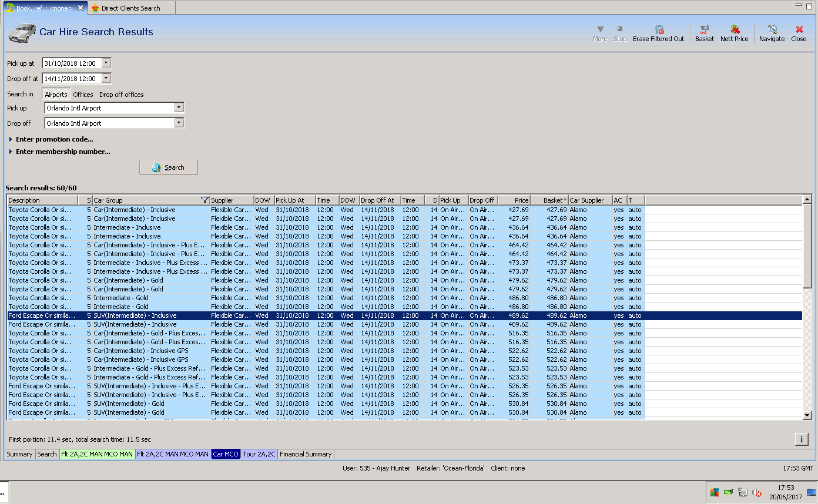Screen dimensions: 818x504
Task: Click the Erase Filtered Out icon
Action: click(659, 29)
